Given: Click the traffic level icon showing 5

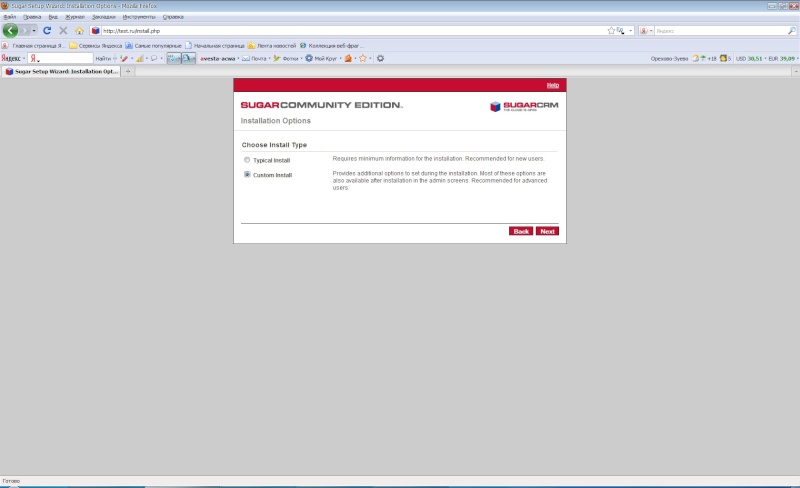Looking at the screenshot, I should [723, 58].
